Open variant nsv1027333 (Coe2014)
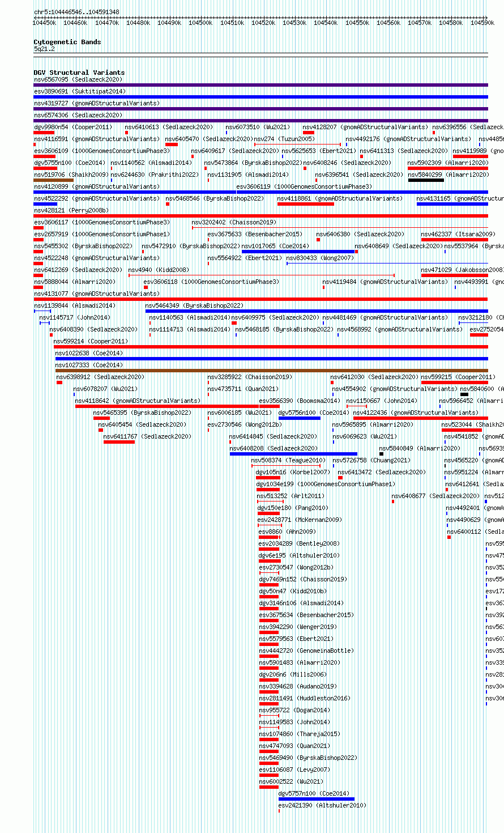Image resolution: width=504 pixels, height=833 pixels. 88,365
